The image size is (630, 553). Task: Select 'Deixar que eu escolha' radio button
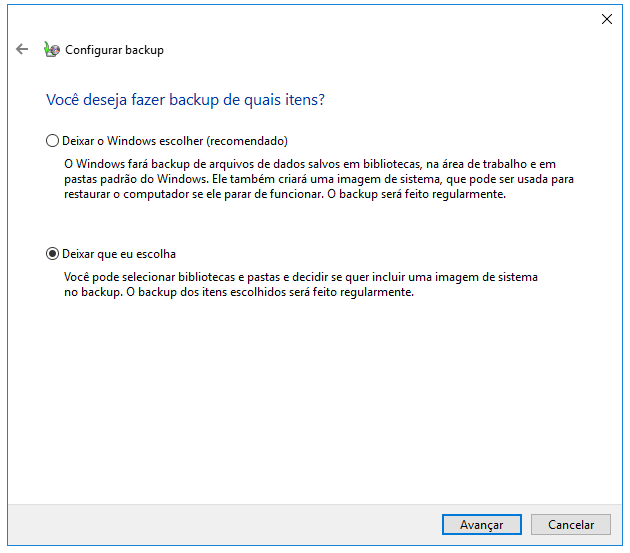tap(52, 254)
